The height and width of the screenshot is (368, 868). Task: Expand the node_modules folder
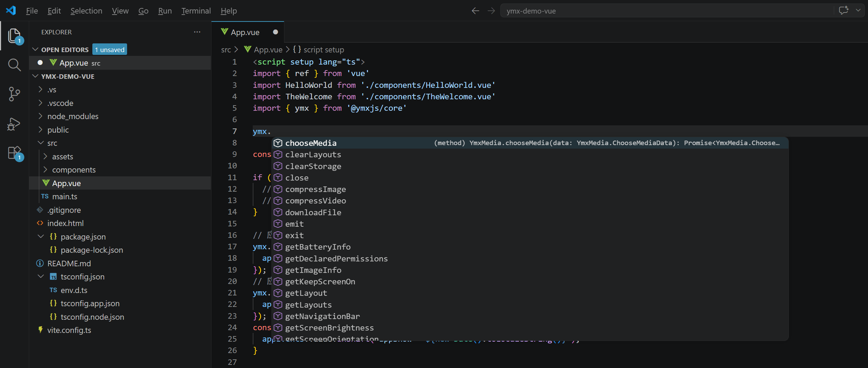point(40,116)
